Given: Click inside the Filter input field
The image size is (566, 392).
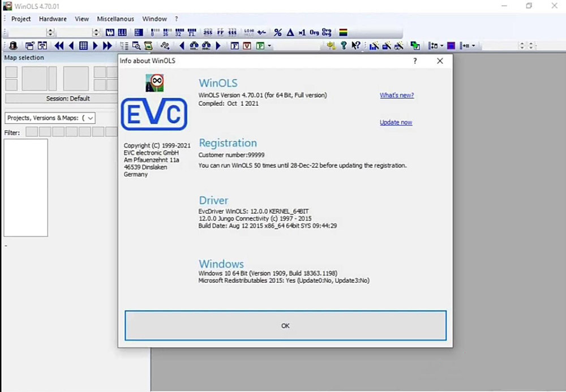Looking at the screenshot, I should tap(32, 132).
